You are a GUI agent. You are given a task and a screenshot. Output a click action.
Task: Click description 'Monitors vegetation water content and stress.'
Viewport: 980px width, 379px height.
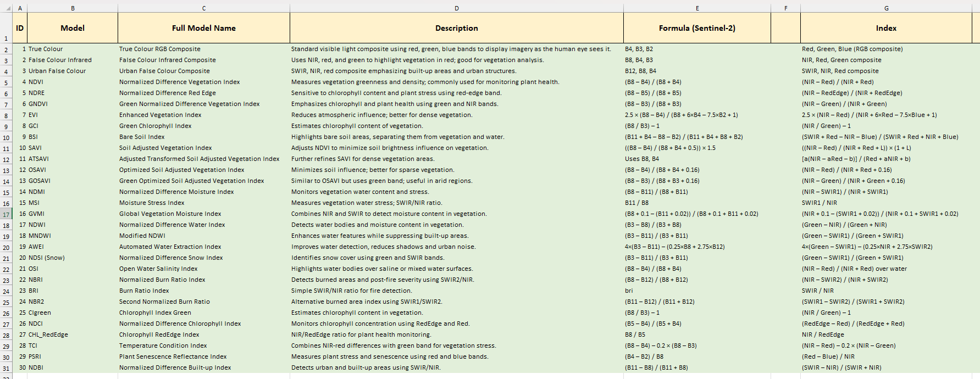(457, 192)
